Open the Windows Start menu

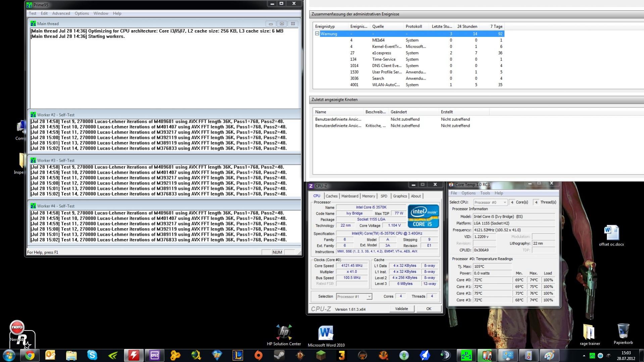[9, 355]
